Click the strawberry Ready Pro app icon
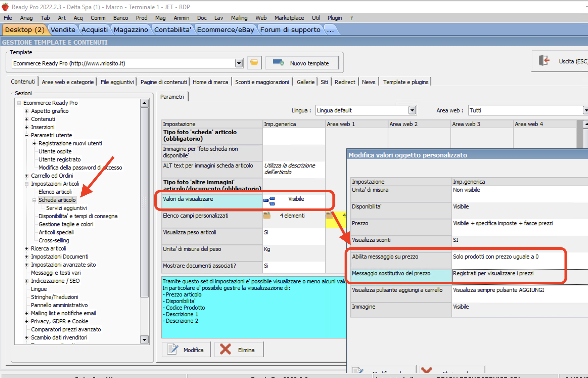588x378 pixels. 5,7
